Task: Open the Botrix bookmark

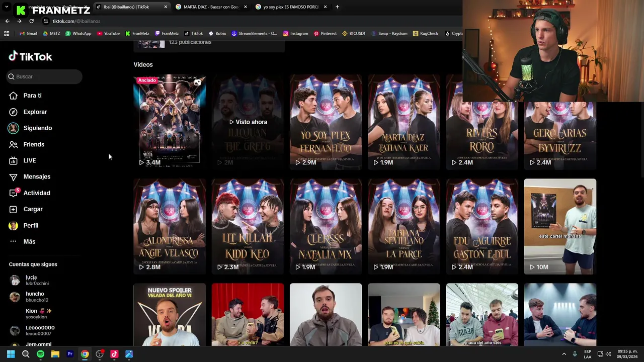Action: 217,34
